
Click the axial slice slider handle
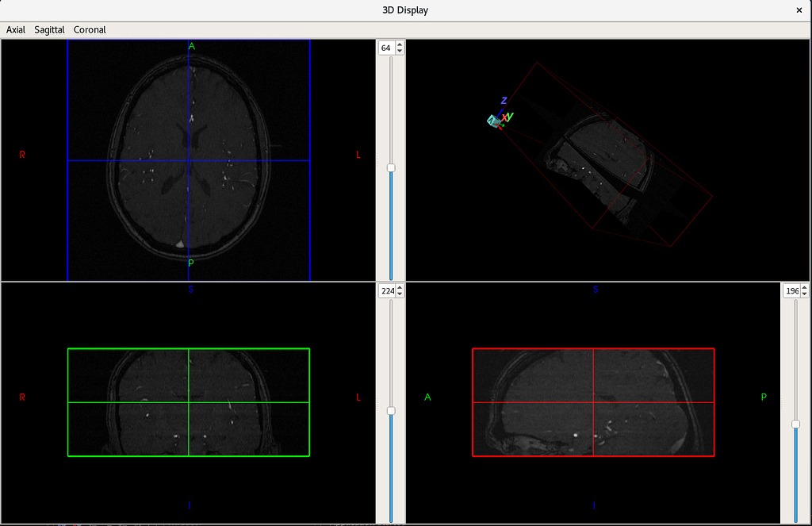point(391,168)
